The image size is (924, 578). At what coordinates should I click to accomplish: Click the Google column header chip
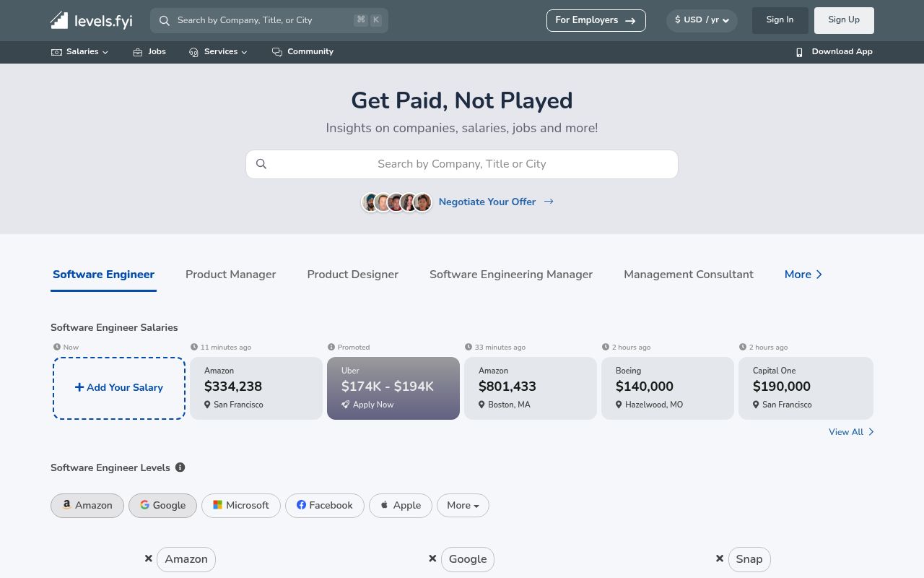click(468, 559)
